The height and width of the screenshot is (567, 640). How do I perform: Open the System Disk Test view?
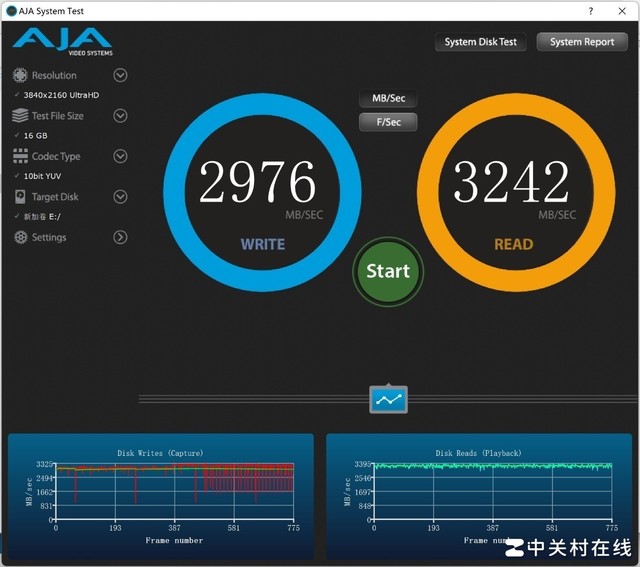(x=481, y=42)
